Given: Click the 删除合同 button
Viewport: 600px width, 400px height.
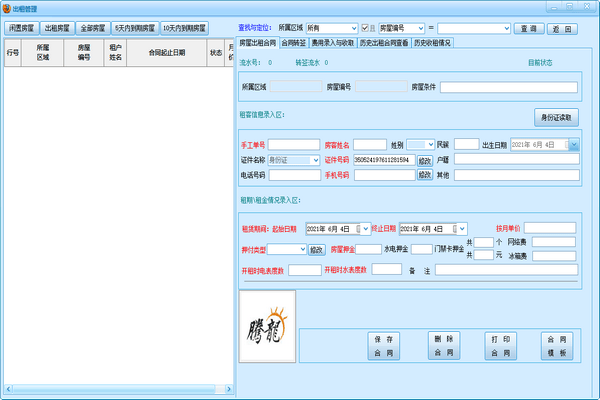Looking at the screenshot, I should (x=442, y=346).
